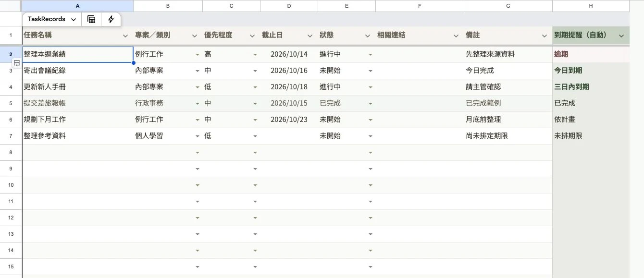Open the 進行中 status dropdown in row 2
This screenshot has height=278, width=644.
pyautogui.click(x=371, y=55)
